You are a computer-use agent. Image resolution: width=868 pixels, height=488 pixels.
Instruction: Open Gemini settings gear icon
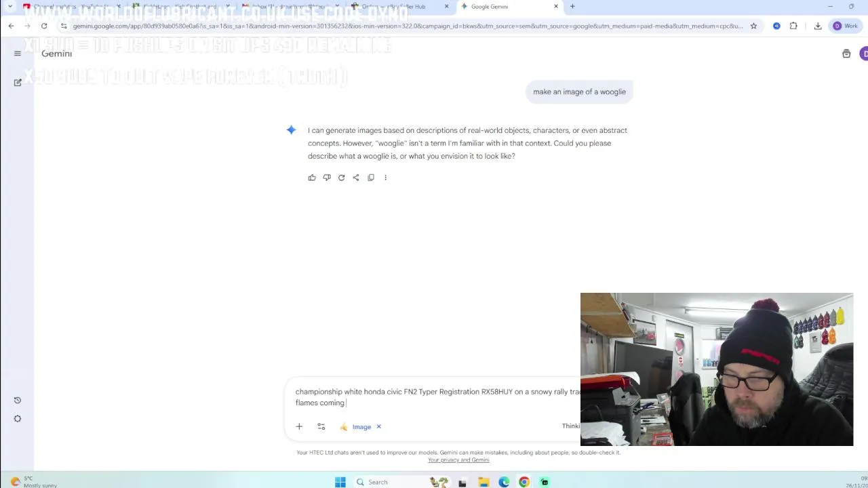click(18, 418)
